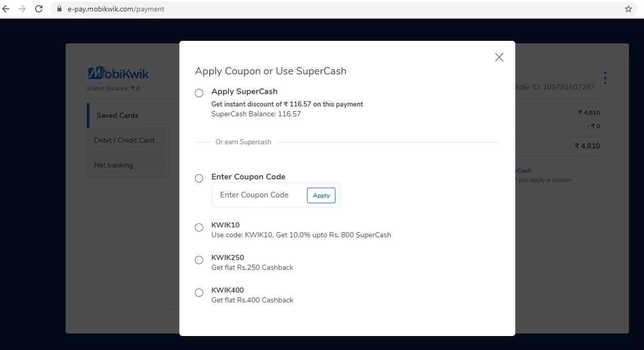Choose the KWIK400 coupon
Viewport: 644px width, 350px height.
(x=199, y=293)
